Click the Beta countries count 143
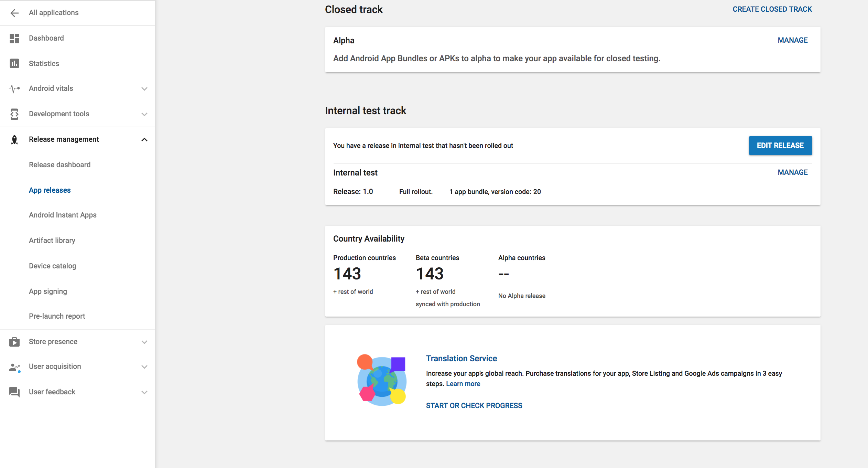 (x=430, y=274)
